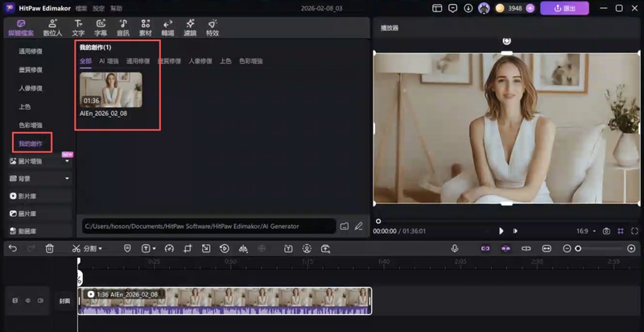Select the AIEn_2026_02_08 video thumbnail

tap(110, 89)
